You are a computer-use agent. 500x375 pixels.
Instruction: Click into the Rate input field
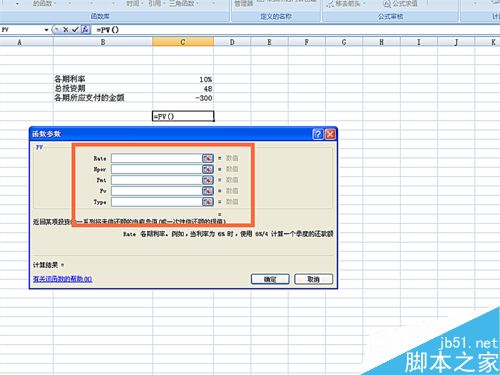157,158
